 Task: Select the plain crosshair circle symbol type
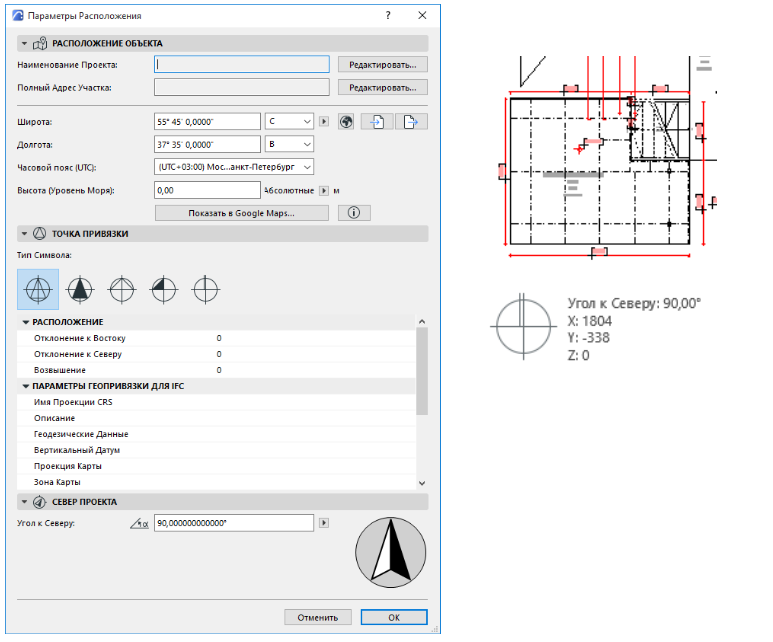[206, 289]
